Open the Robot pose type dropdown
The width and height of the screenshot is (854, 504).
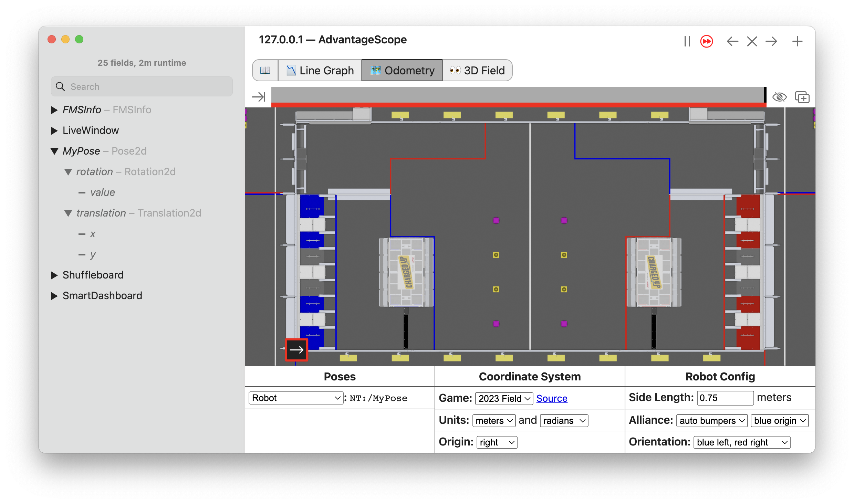[296, 398]
